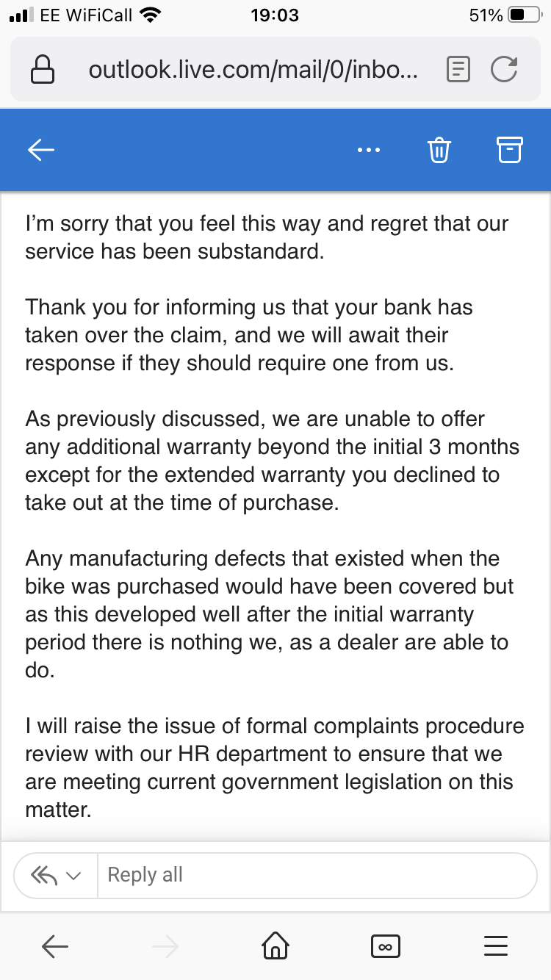The height and width of the screenshot is (980, 551).
Task: Go to the browser home page
Action: tap(275, 947)
